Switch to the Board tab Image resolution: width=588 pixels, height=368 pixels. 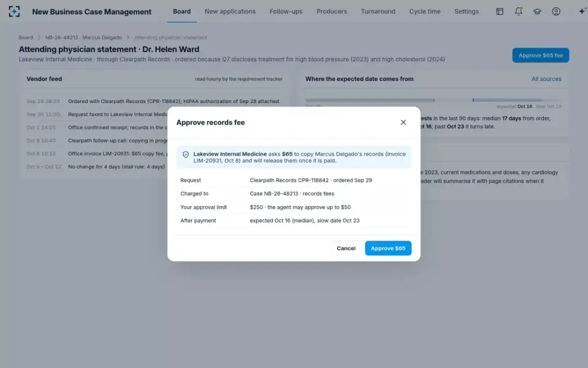tap(182, 11)
